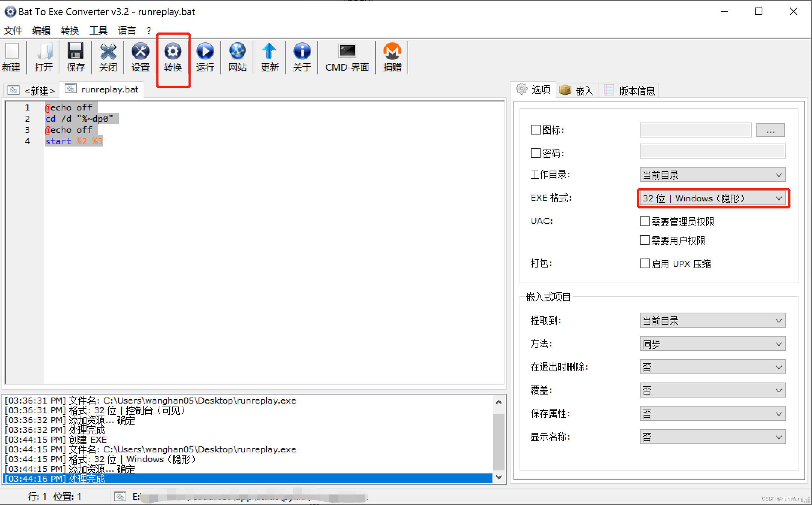Enable the 图标 (icon) checkbox
The height and width of the screenshot is (505, 812).
(x=536, y=130)
